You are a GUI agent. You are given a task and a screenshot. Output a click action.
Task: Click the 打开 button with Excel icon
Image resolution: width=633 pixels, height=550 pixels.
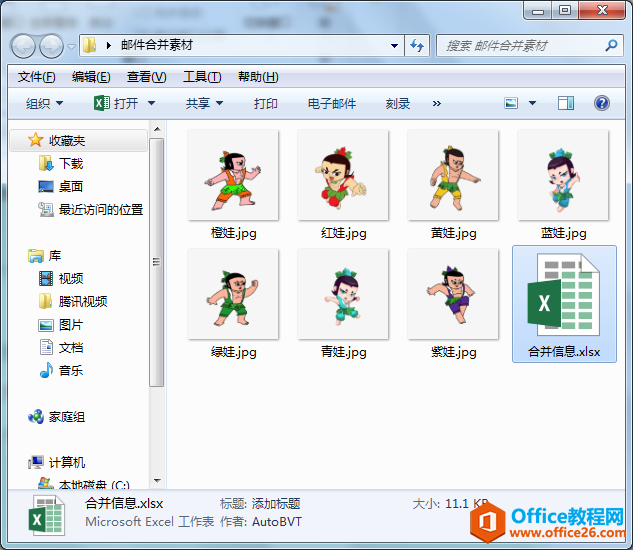click(x=116, y=103)
